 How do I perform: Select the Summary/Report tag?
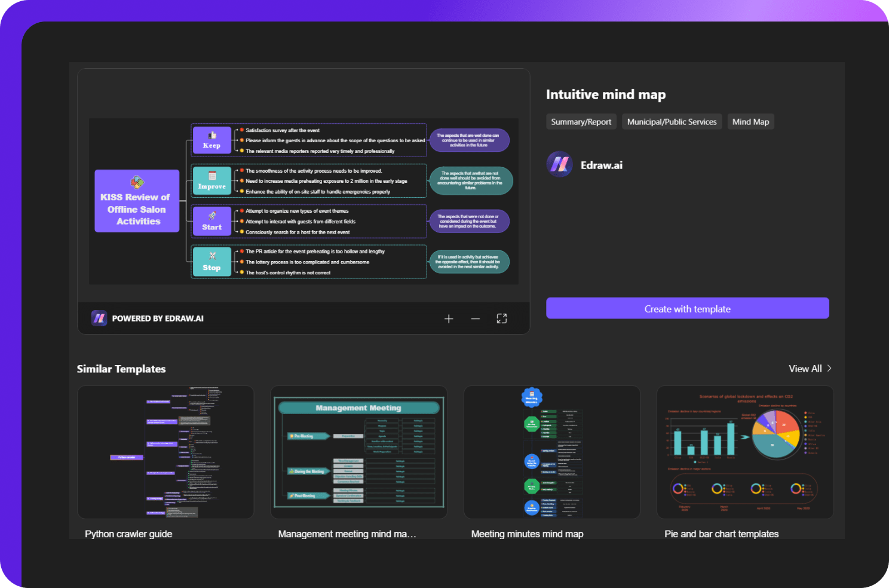(581, 122)
